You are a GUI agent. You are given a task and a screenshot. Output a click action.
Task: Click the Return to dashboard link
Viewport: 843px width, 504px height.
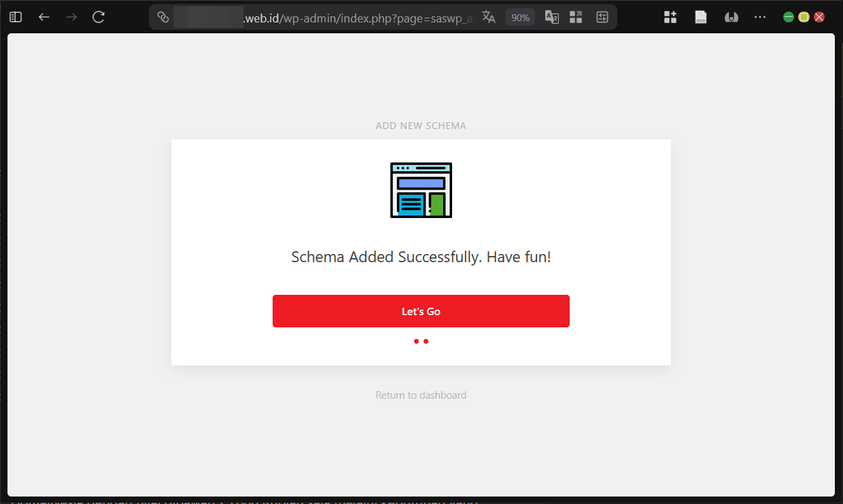click(x=421, y=395)
